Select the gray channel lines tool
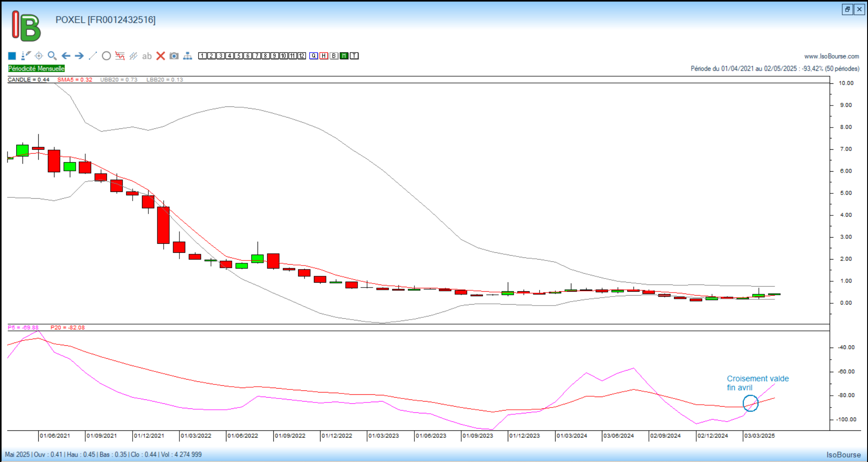Image resolution: width=868 pixels, height=462 pixels. [x=133, y=56]
